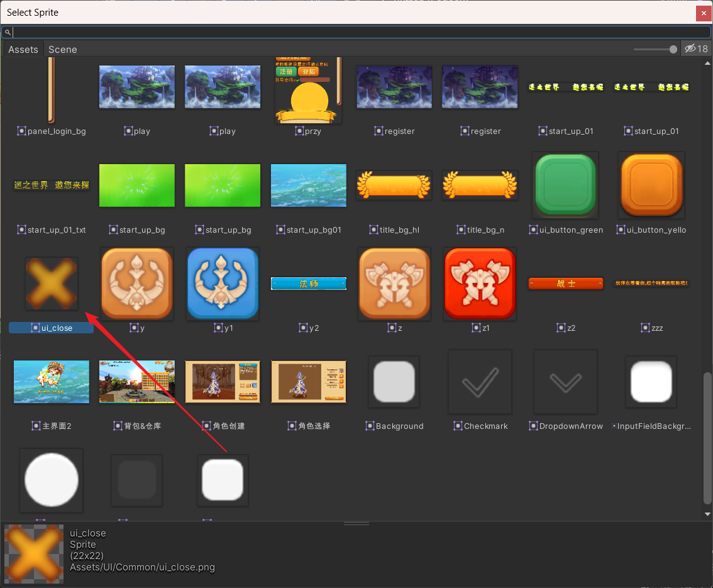Image resolution: width=713 pixels, height=588 pixels.
Task: Select the Background rounded square sprite
Action: pos(394,382)
